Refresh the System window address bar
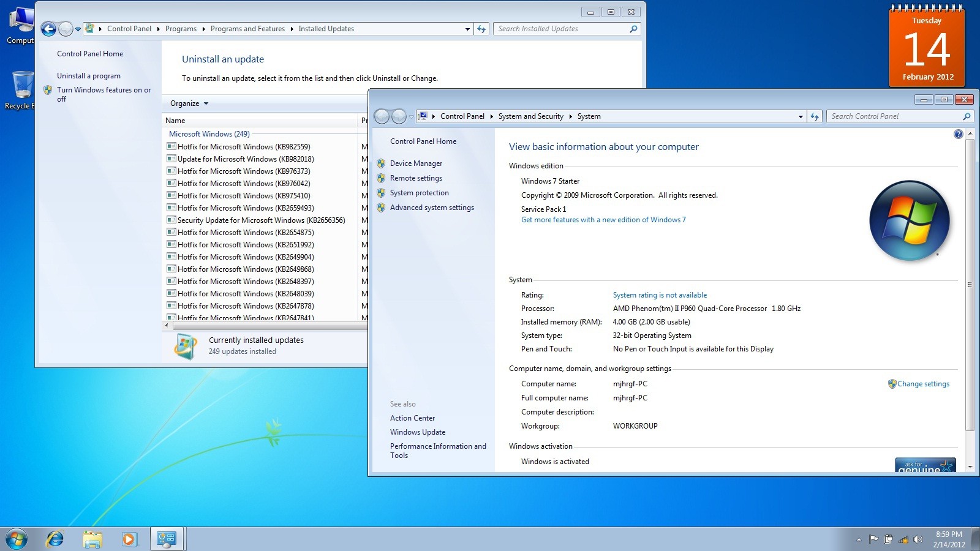Image resolution: width=980 pixels, height=551 pixels. tap(814, 116)
